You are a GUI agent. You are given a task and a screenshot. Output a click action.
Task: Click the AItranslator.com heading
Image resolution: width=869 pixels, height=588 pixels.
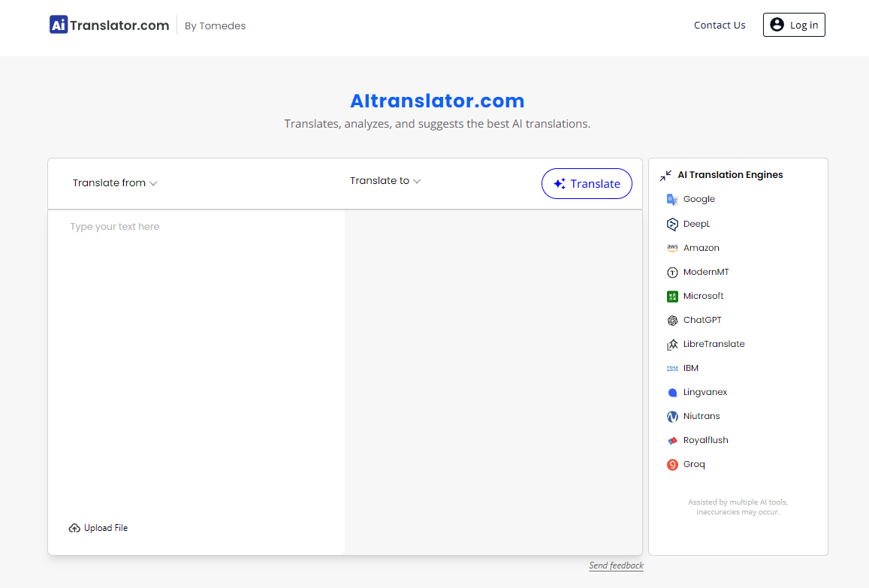[437, 101]
